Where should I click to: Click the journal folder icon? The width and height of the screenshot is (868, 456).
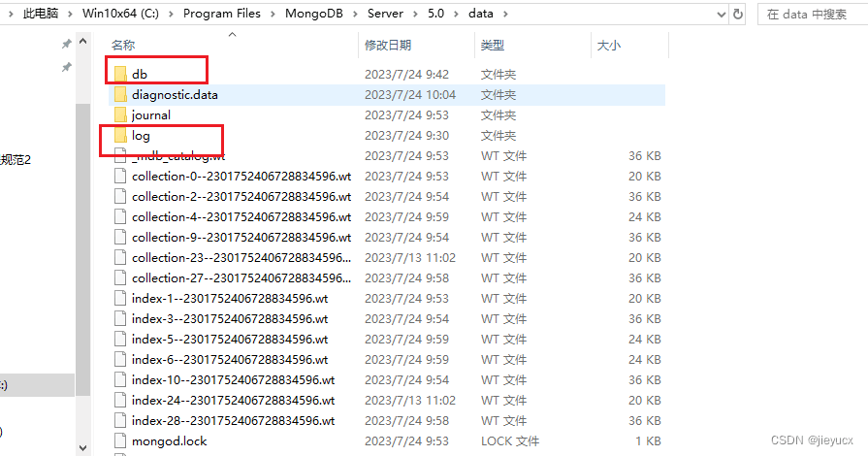(x=120, y=114)
